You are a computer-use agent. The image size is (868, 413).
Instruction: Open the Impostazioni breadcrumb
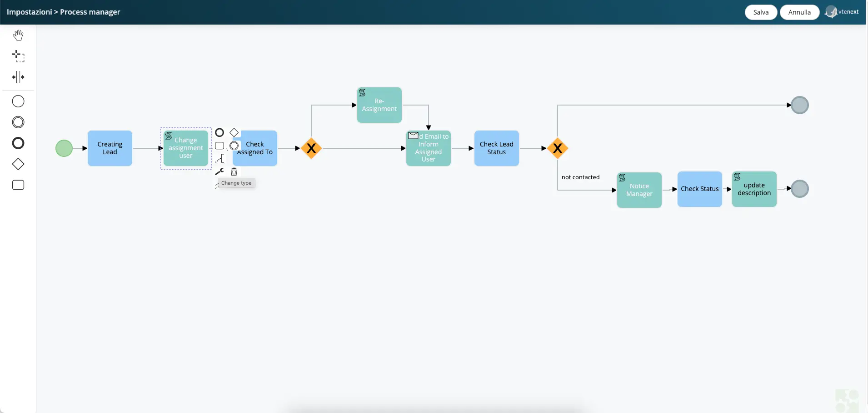point(29,12)
